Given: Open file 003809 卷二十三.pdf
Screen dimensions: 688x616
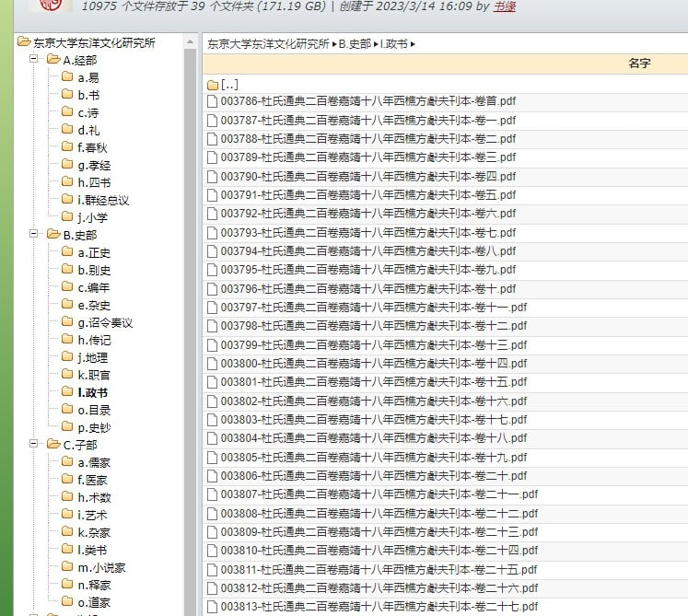Looking at the screenshot, I should click(379, 532).
